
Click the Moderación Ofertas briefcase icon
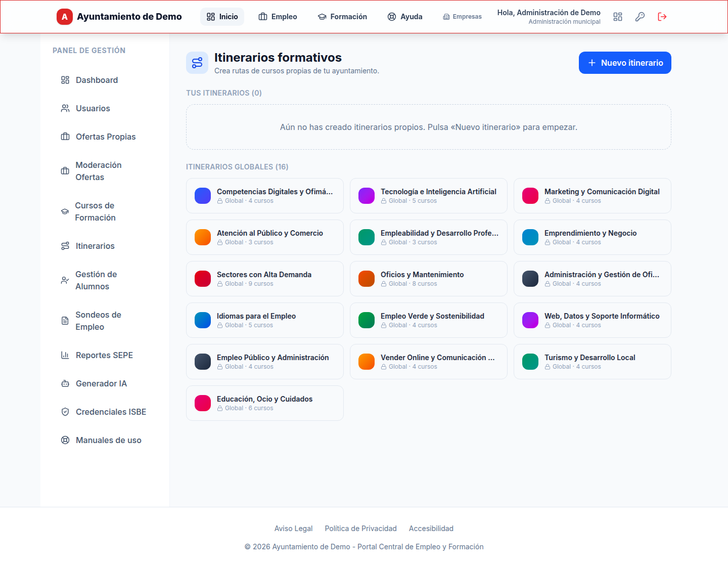(65, 171)
